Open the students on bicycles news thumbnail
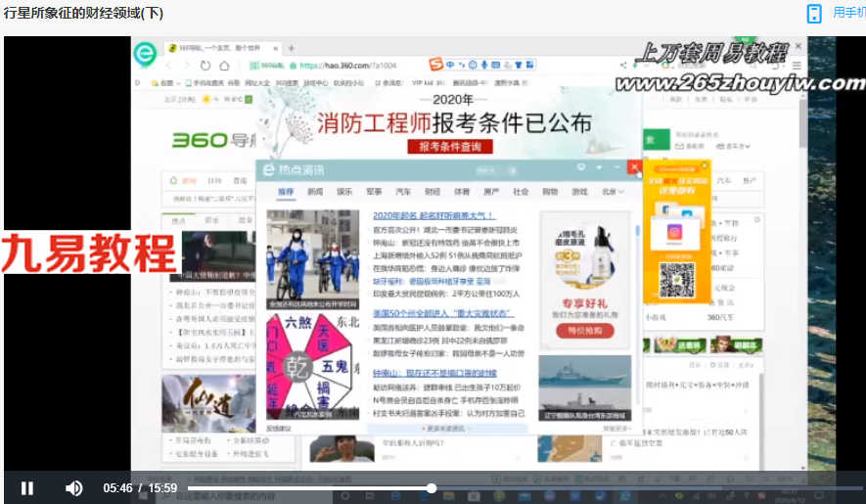 pyautogui.click(x=312, y=259)
